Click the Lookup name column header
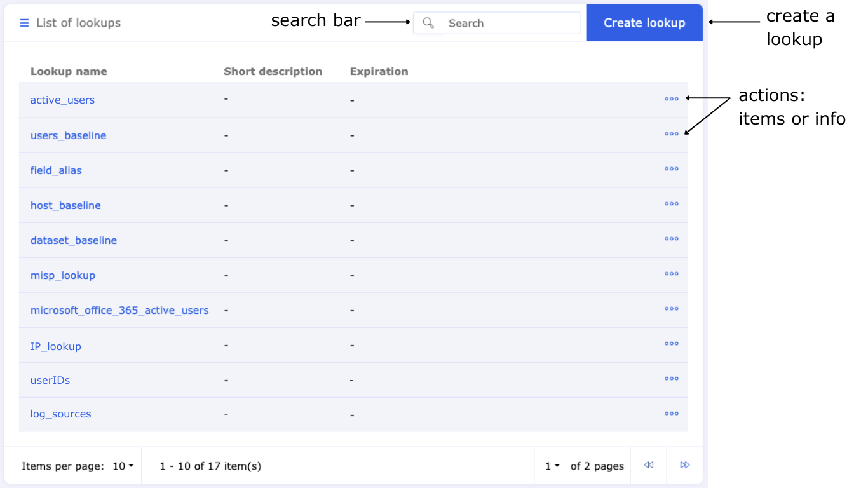868x488 pixels. click(x=69, y=71)
